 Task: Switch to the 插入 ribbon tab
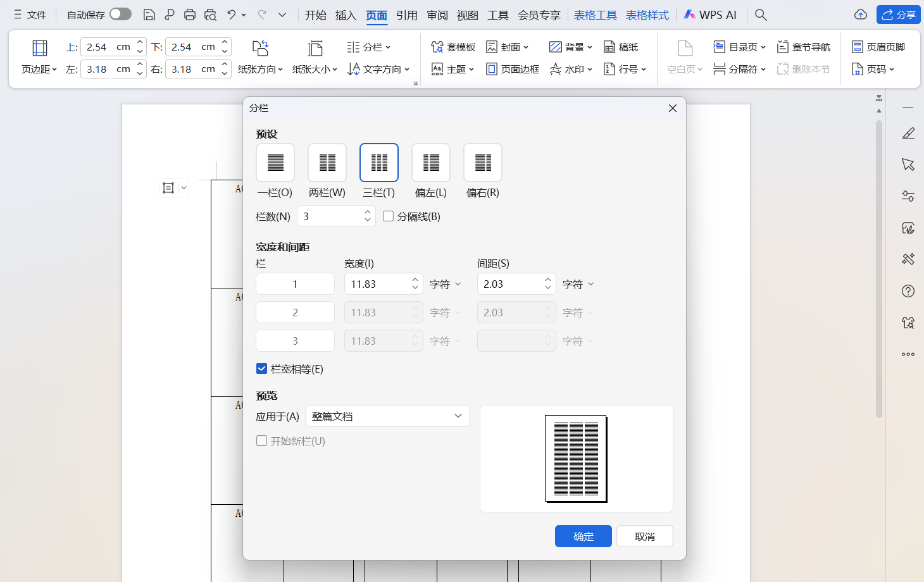[x=346, y=15]
